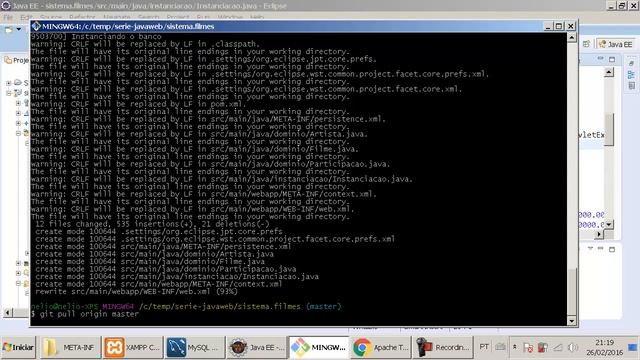The image size is (640, 360).
Task: Click the editor horizontal scroll right arrow
Action: coord(599,234)
